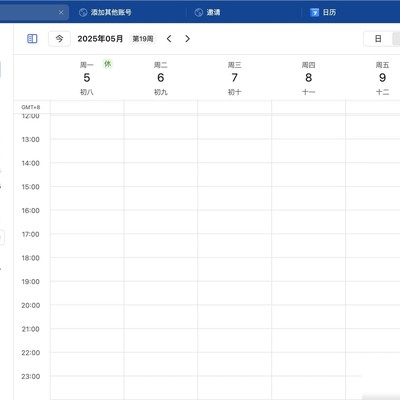Close the first tab with X
This screenshot has height=400, width=400.
pos(61,12)
